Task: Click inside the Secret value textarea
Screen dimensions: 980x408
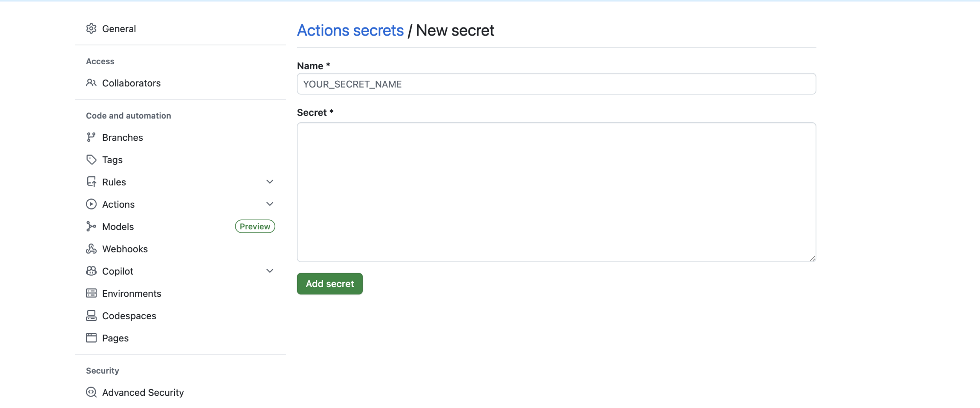Action: pos(556,192)
